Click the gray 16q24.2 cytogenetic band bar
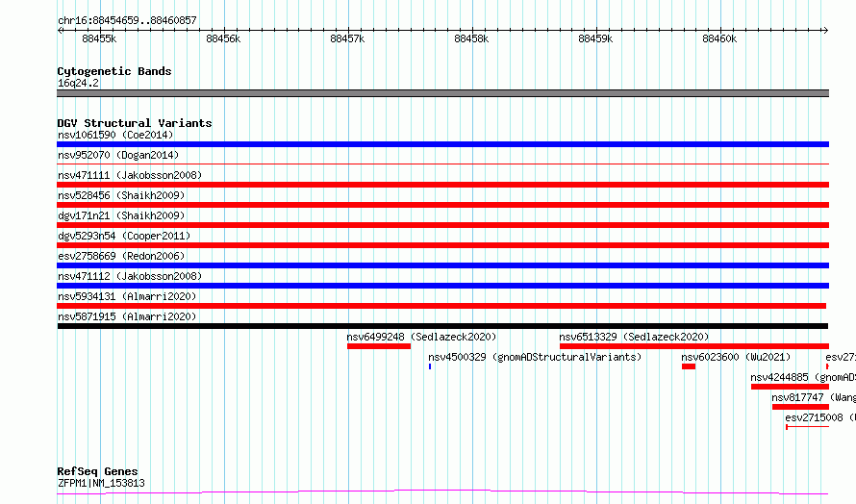The height and width of the screenshot is (504, 856). 442,93
